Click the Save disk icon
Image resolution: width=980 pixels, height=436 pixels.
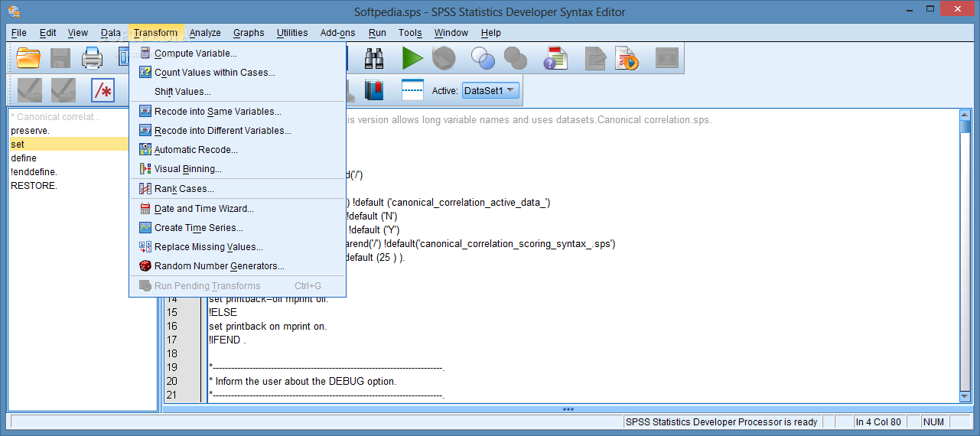[x=60, y=58]
